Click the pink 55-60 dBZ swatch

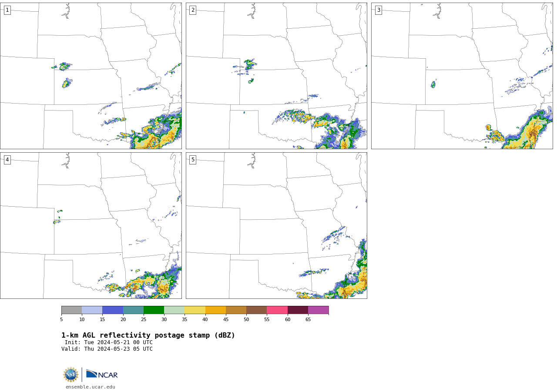click(277, 310)
